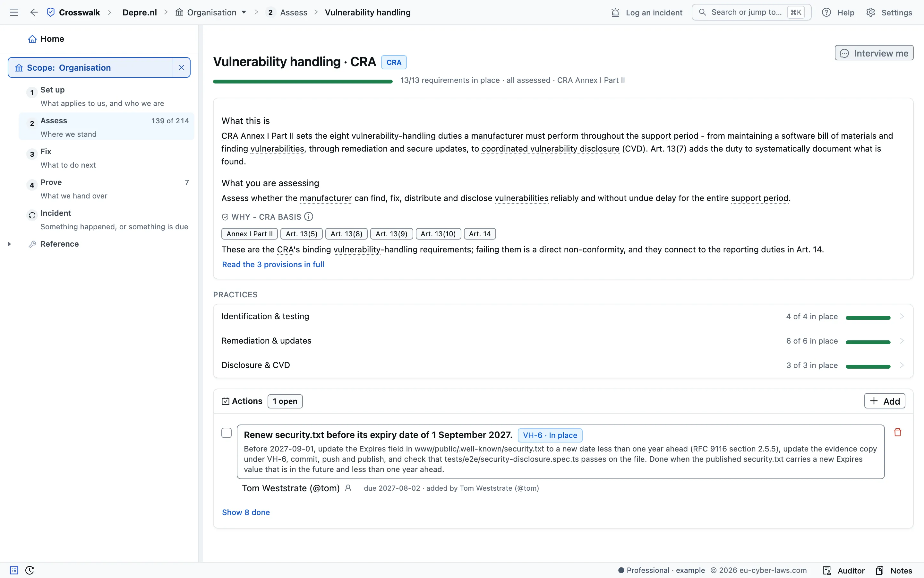The height and width of the screenshot is (578, 924).
Task: Click the assignee person icon beside Tom Weststrate
Action: pyautogui.click(x=348, y=488)
